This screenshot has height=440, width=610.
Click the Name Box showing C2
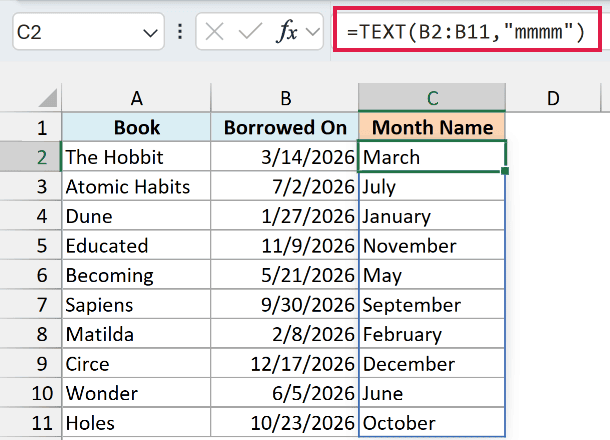coord(88,32)
